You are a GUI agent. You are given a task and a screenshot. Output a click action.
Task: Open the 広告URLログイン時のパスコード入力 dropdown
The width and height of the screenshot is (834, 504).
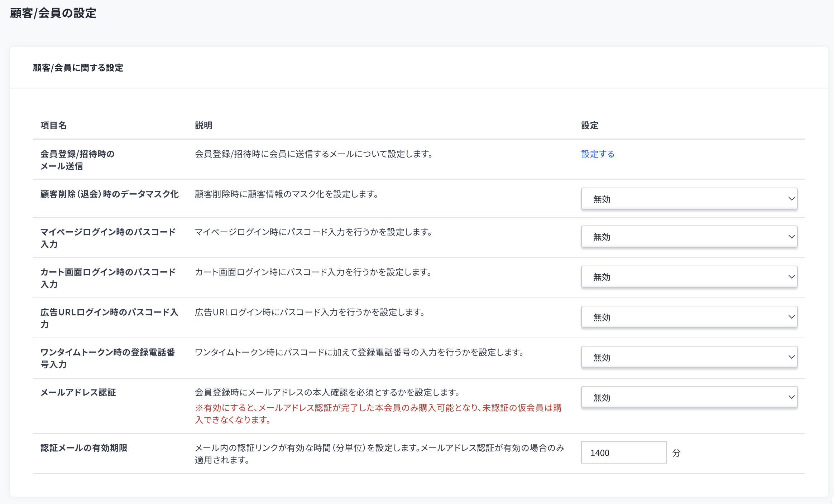(x=689, y=317)
